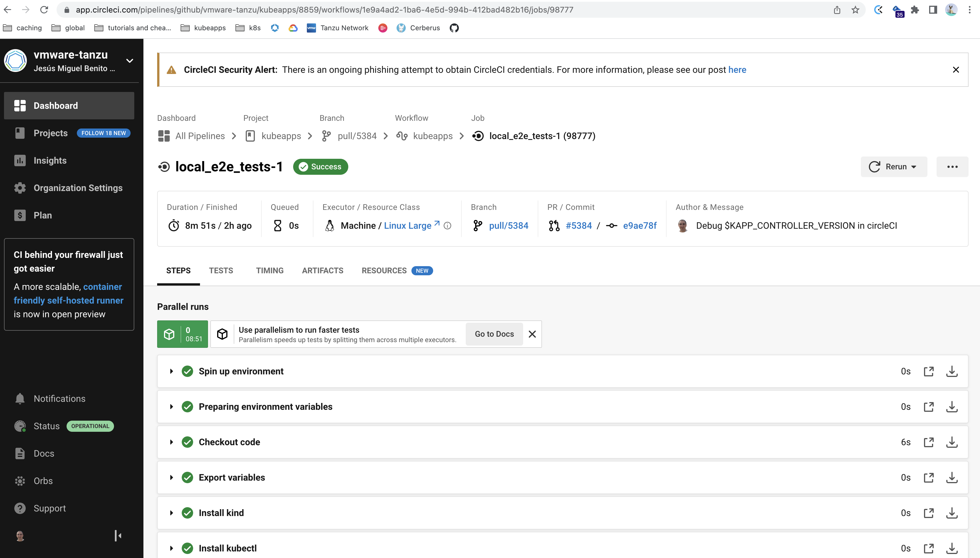
Task: Open Organization Settings in the sidebar
Action: (x=78, y=188)
